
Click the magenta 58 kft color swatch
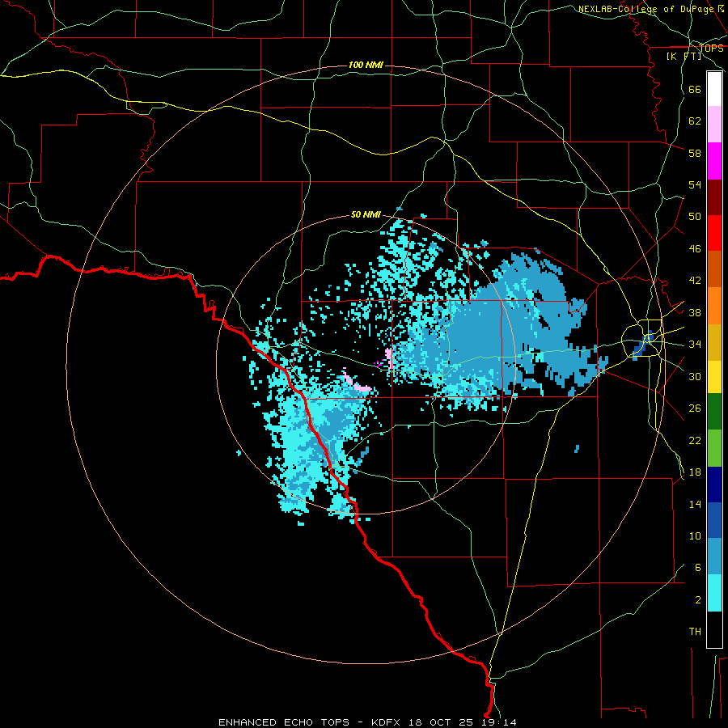(714, 161)
